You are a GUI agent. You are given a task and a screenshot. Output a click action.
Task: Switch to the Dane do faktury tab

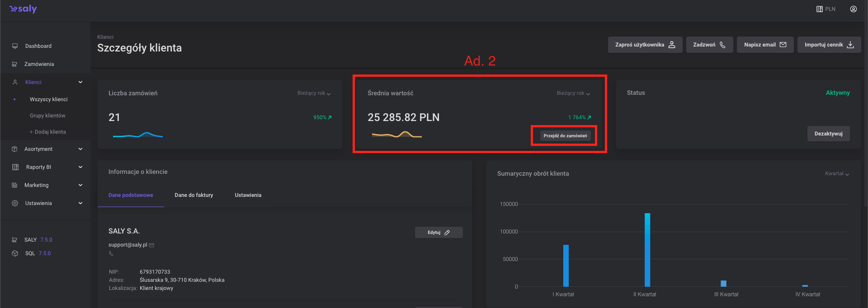click(x=193, y=195)
